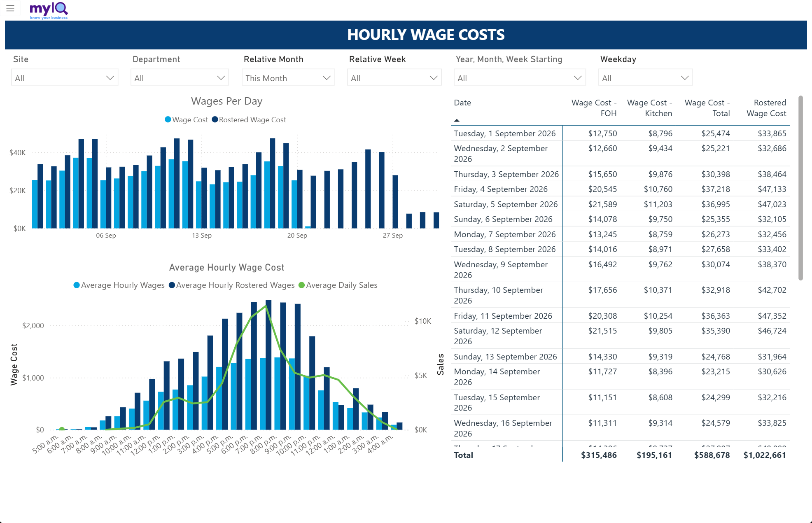
Task: Select row Friday, 4 September 2026
Action: click(x=620, y=189)
